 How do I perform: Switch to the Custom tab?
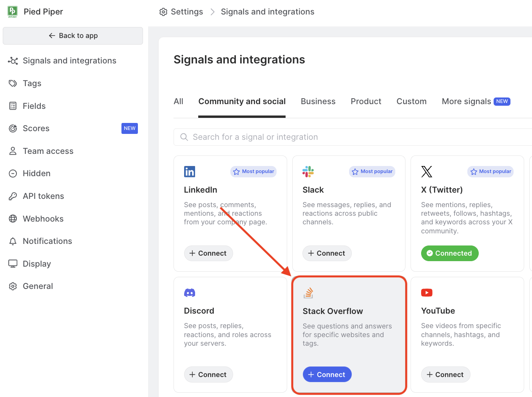click(x=411, y=101)
